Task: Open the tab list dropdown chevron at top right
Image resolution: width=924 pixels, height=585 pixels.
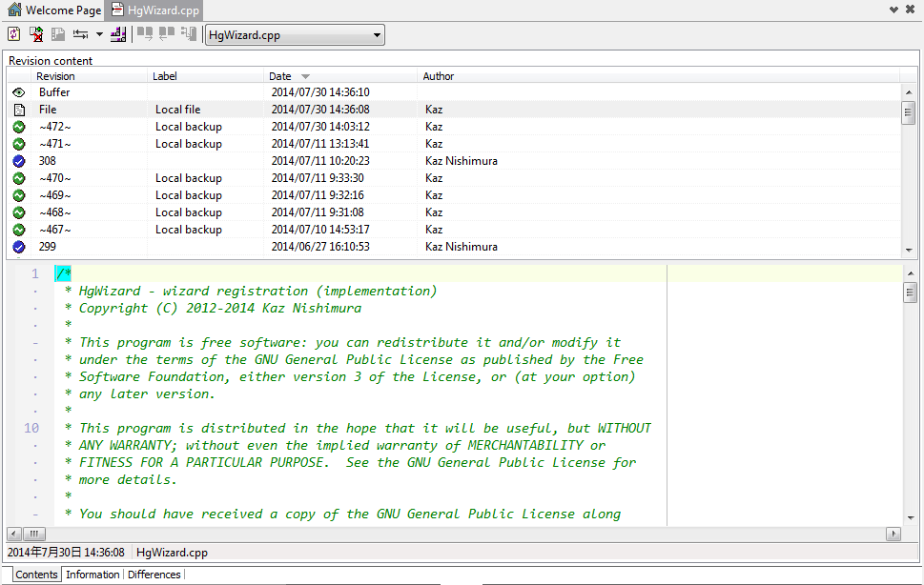Action: pyautogui.click(x=893, y=10)
